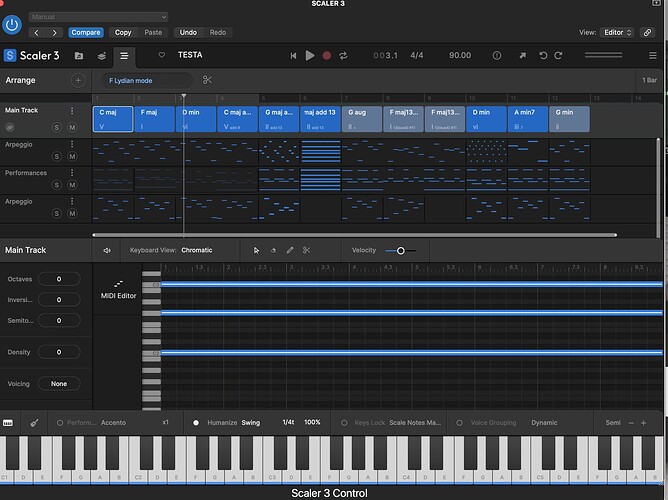Open first Arpeggio track options dots

point(72,144)
